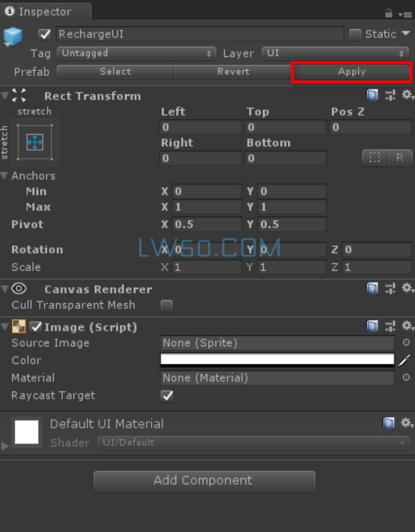Enable Cull Transparent Mesh checkbox
415x532 pixels.
pyautogui.click(x=167, y=306)
